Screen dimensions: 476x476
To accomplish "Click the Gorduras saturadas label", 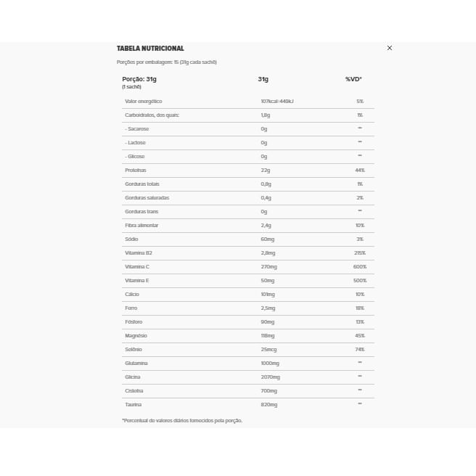I will pyautogui.click(x=147, y=198).
